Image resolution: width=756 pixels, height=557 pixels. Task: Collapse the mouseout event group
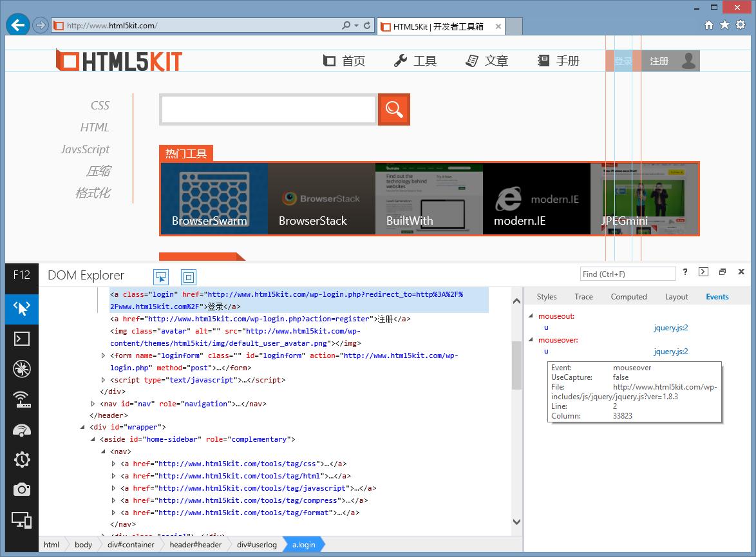click(531, 316)
